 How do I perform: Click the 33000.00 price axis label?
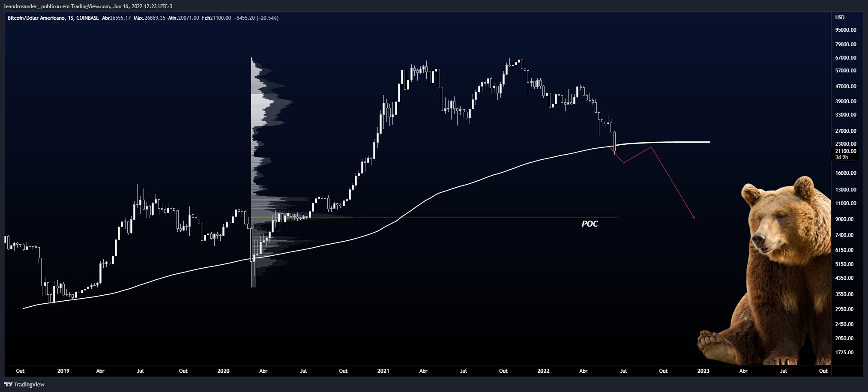846,115
